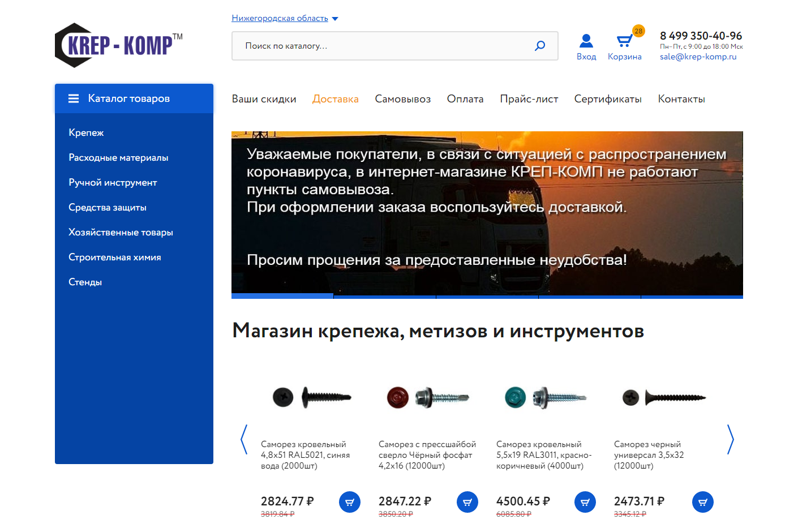Viewport: 798px width, 532px height.
Task: Expand the Расходные материалы category
Action: click(x=118, y=157)
